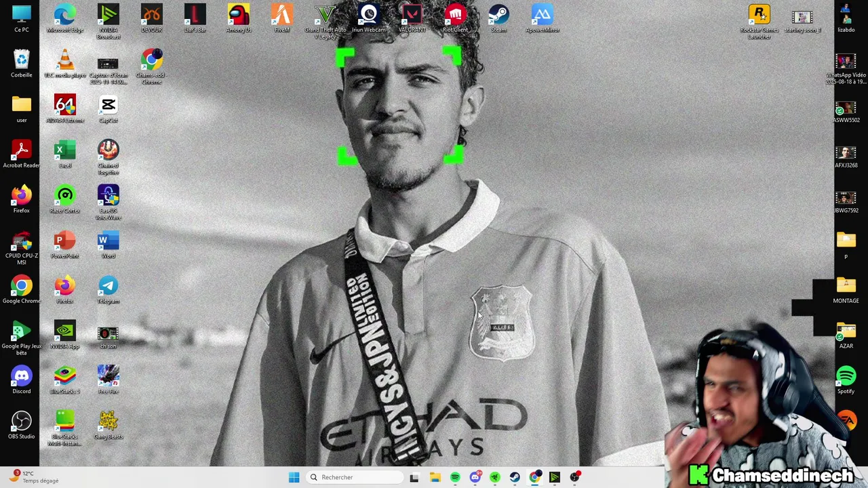Open OBS Studio shortcut

22,425
